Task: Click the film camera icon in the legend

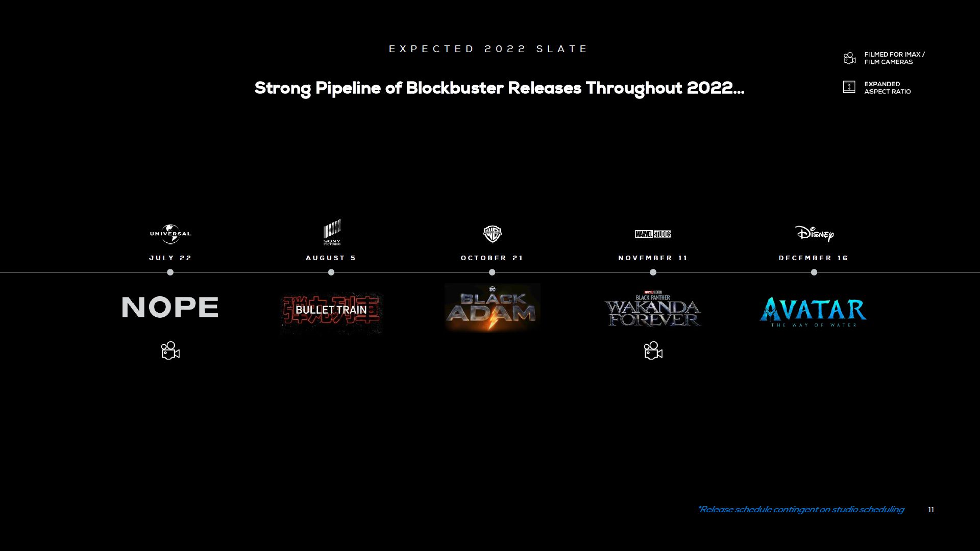Action: point(849,58)
